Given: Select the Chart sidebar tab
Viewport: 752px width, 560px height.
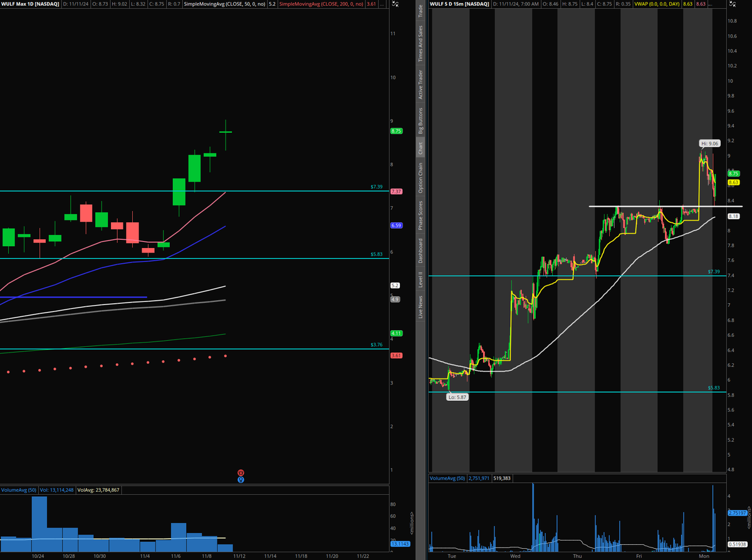Looking at the screenshot, I should coord(420,149).
